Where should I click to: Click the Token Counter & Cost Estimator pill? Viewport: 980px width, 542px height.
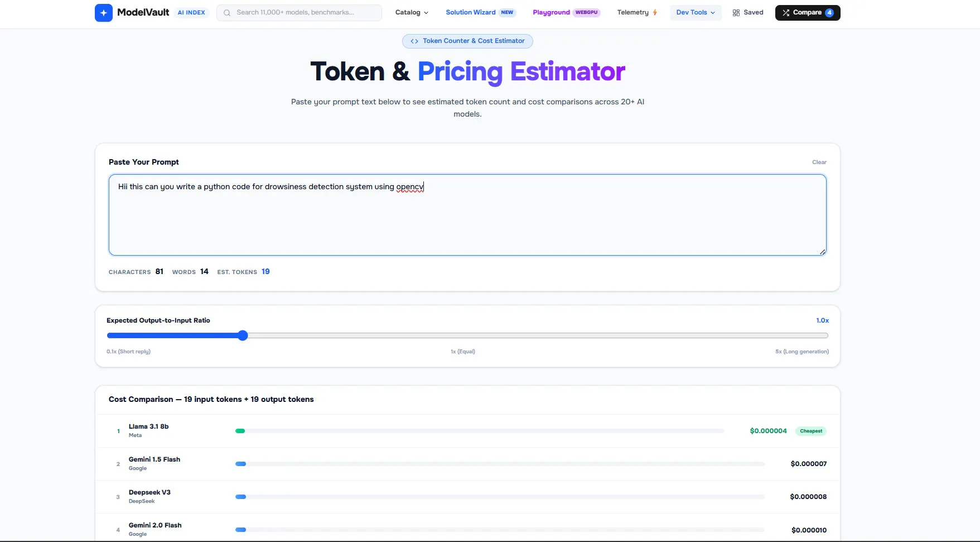(x=467, y=41)
